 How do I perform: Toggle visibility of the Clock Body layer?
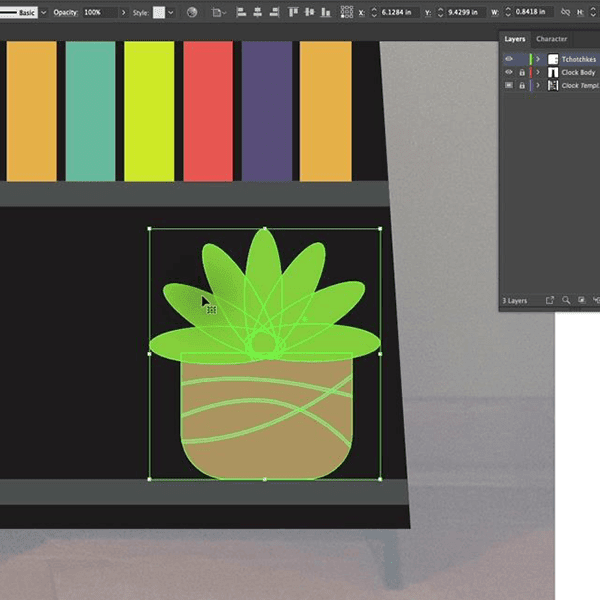point(509,72)
